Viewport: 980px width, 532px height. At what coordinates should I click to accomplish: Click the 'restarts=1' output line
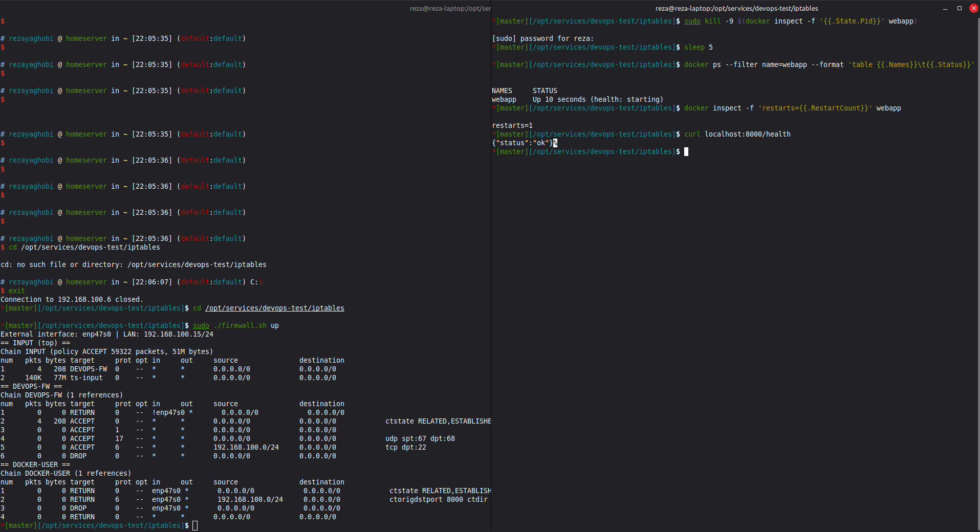point(512,125)
